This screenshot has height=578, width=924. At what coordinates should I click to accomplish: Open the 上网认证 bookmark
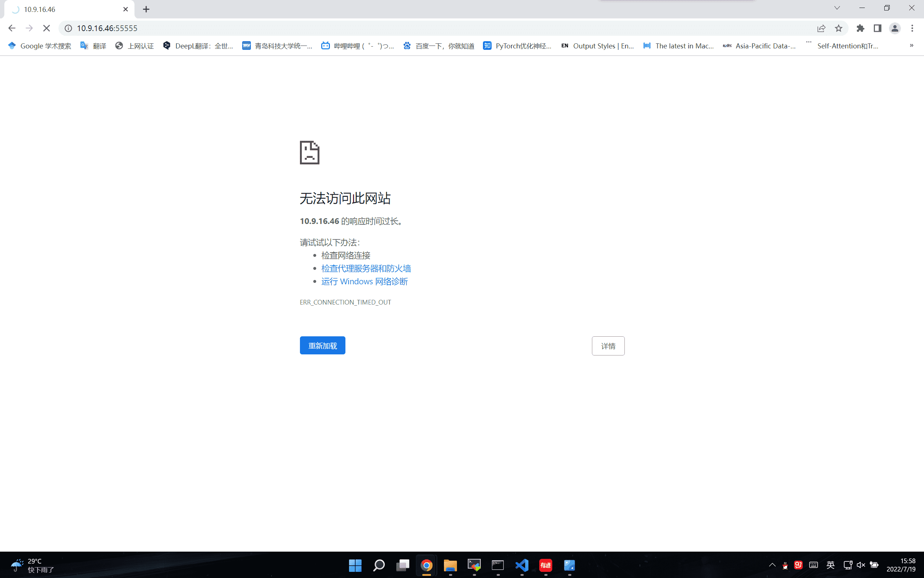[x=135, y=46]
